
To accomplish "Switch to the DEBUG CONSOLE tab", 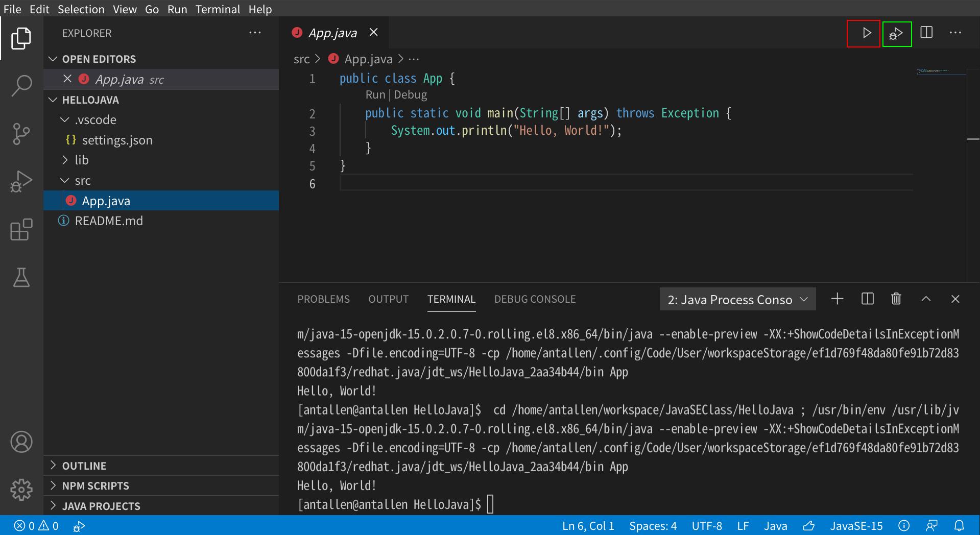I will click(534, 299).
